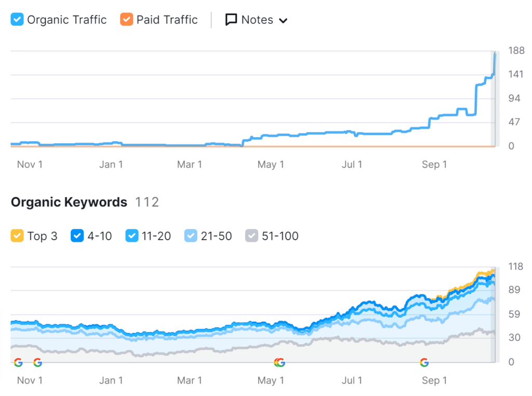Open the Google update marker near May 1

click(x=280, y=362)
